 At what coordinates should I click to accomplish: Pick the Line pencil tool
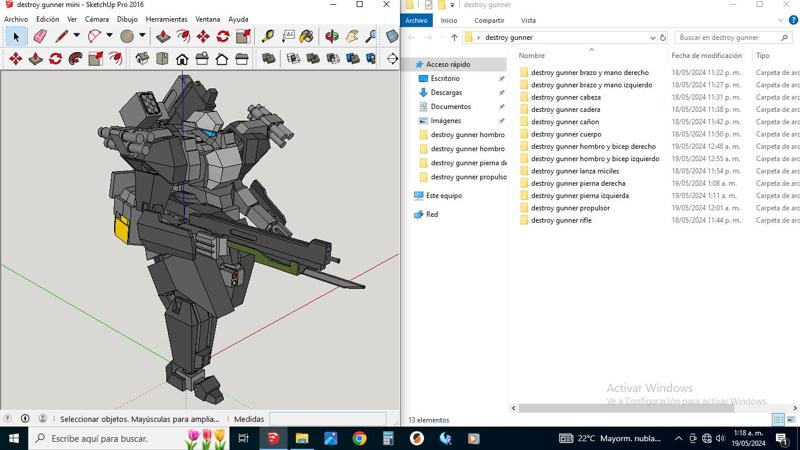click(62, 37)
